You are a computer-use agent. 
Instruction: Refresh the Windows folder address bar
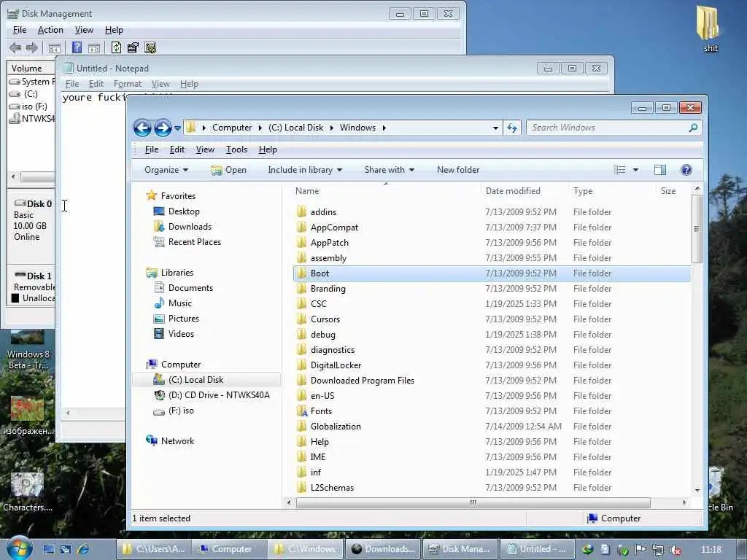[512, 128]
